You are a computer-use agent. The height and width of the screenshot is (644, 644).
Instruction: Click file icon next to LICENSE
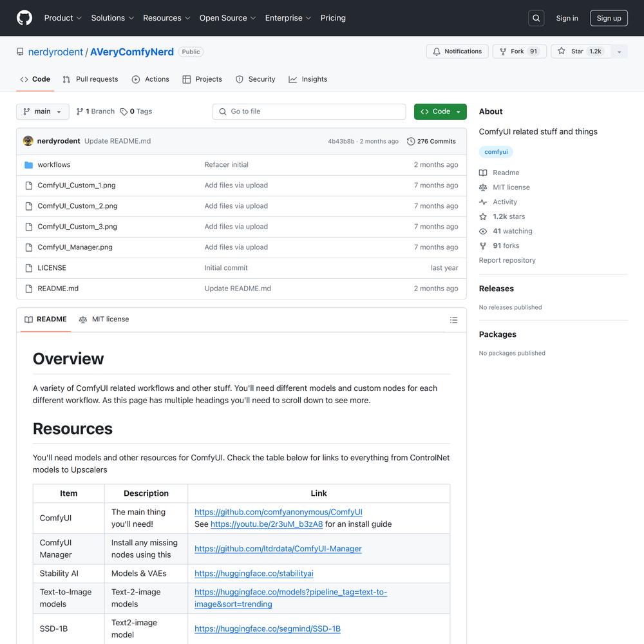29,268
